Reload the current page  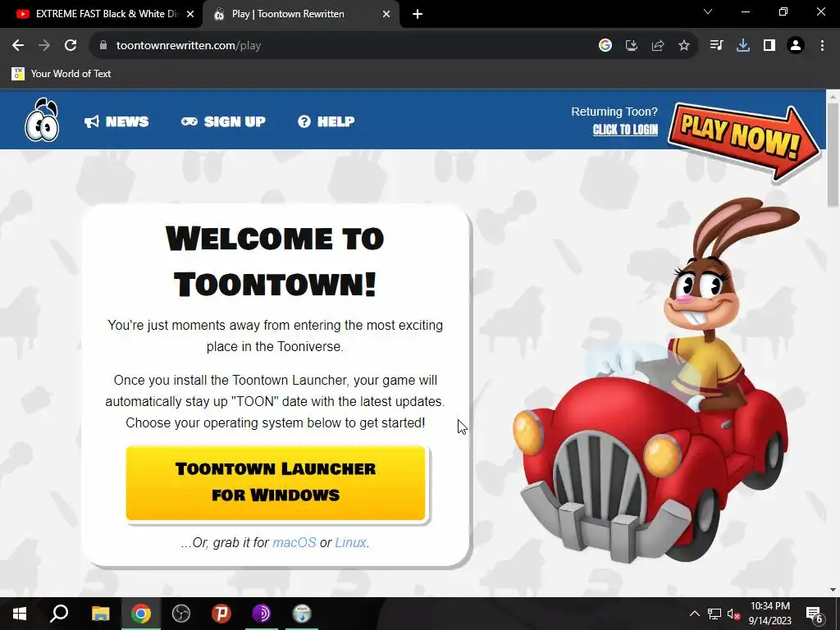click(71, 46)
